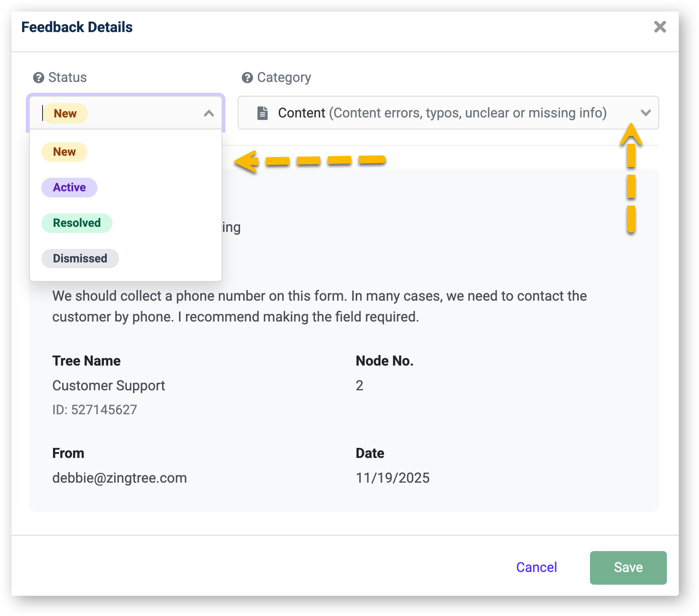Image resolution: width=699 pixels, height=616 pixels.
Task: Click the Status help question mark icon
Action: coord(38,78)
